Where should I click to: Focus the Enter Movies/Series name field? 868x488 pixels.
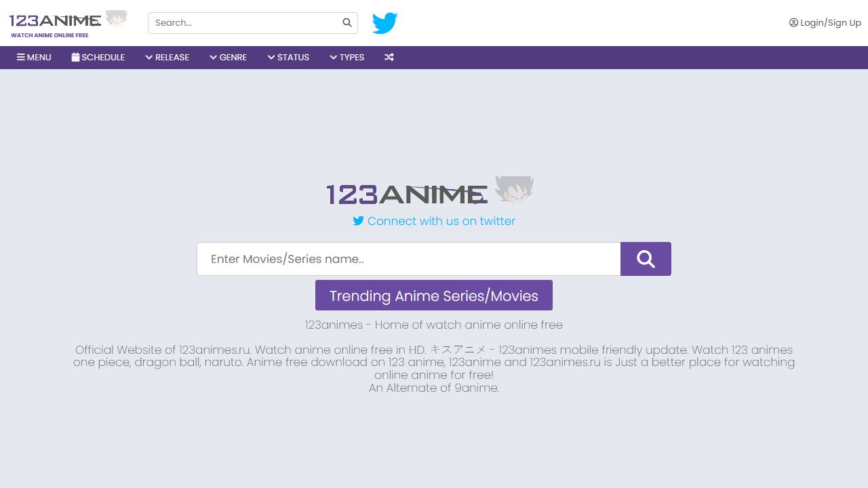tap(409, 259)
